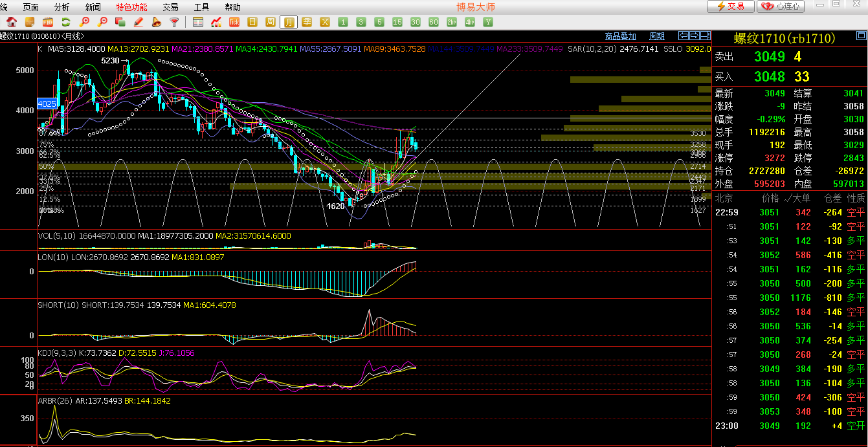
Task: Click the ARBR(26) indicator label
Action: click(x=56, y=401)
